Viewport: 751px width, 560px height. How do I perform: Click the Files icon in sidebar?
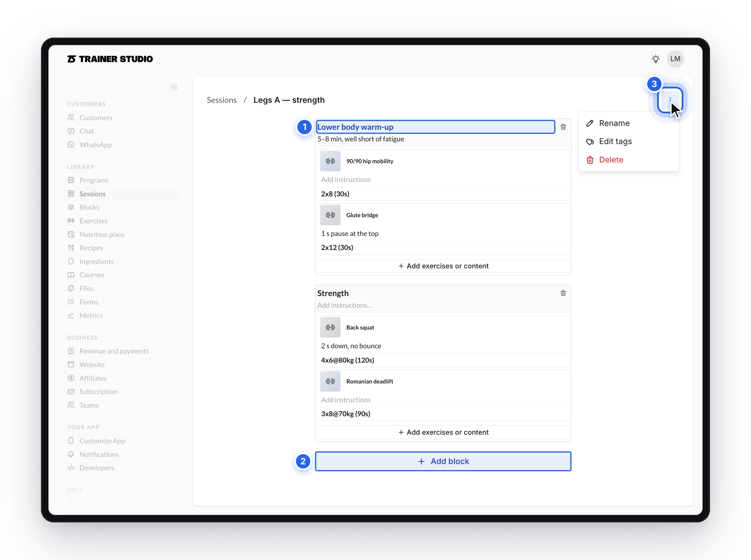click(71, 288)
